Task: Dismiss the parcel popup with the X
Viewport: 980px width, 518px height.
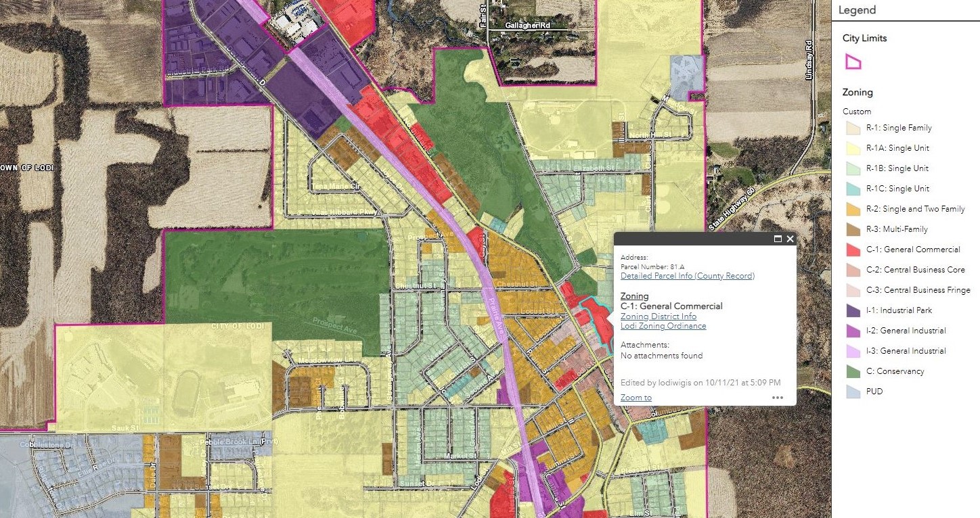Action: (789, 239)
